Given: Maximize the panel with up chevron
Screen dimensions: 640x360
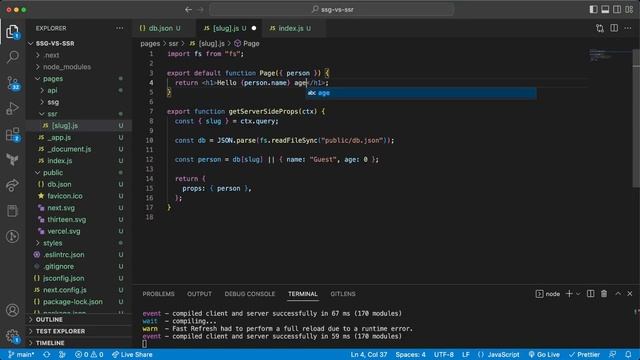Looking at the screenshot, I should click(x=618, y=294).
